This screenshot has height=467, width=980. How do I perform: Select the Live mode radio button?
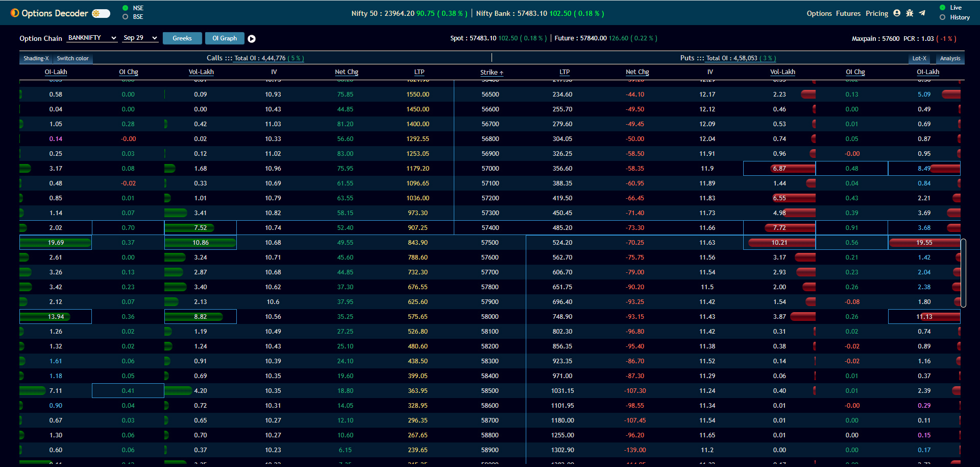[942, 8]
